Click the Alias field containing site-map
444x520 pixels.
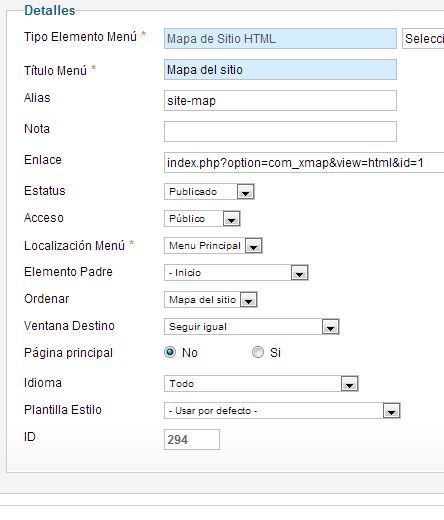tap(280, 100)
